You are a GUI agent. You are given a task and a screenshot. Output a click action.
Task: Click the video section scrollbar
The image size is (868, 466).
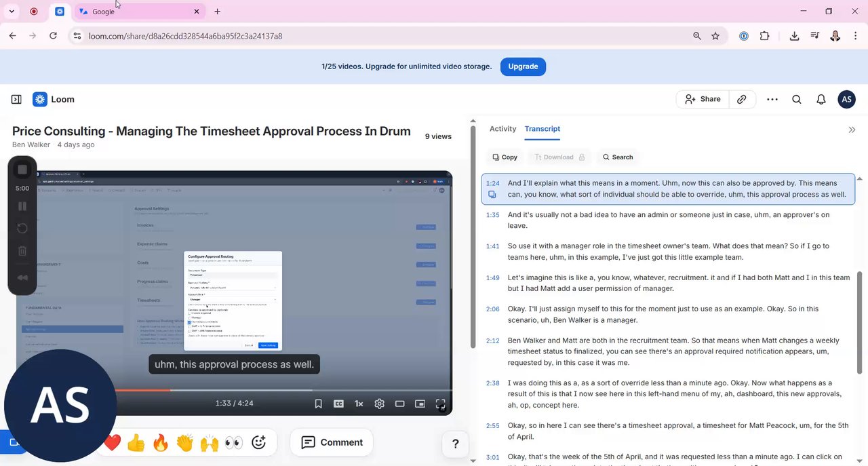(473, 237)
